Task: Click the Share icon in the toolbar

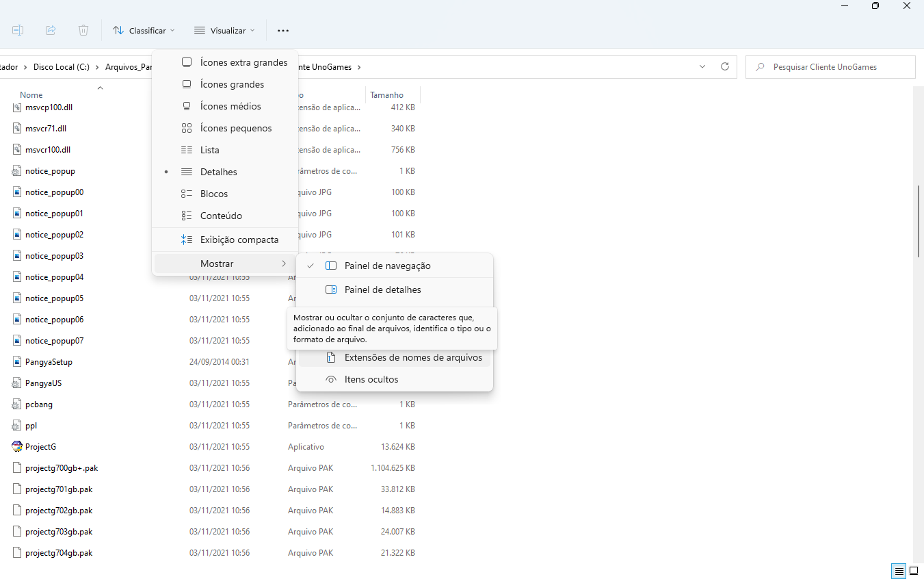Action: (x=50, y=30)
